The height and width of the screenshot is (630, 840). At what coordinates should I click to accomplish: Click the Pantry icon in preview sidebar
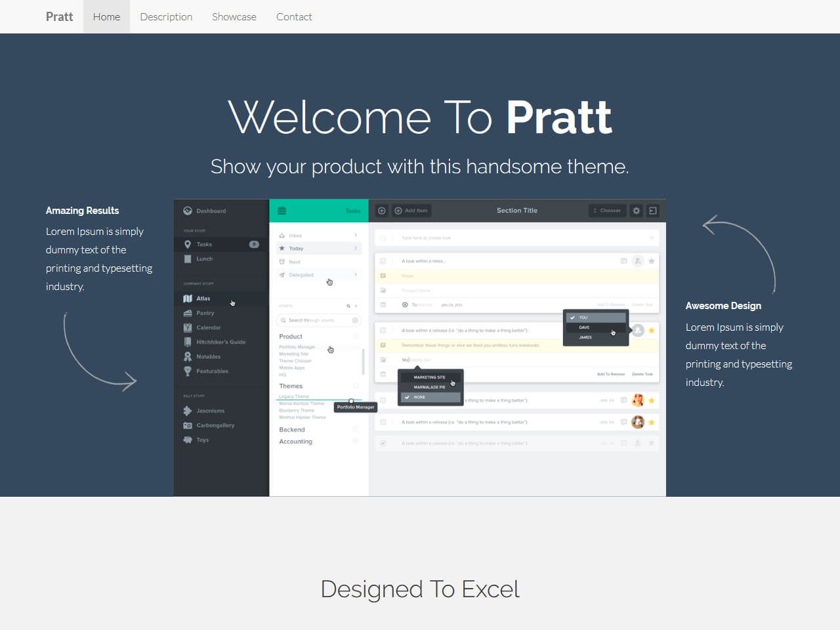coord(188,313)
